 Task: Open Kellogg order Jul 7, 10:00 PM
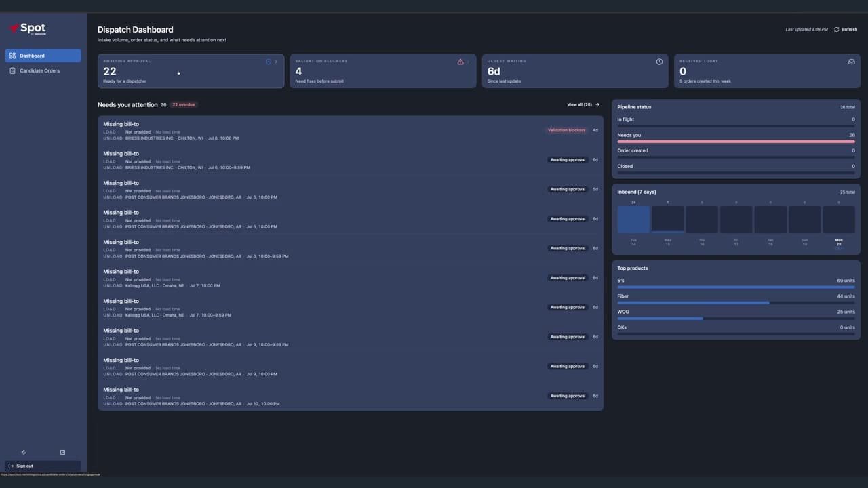(351, 278)
